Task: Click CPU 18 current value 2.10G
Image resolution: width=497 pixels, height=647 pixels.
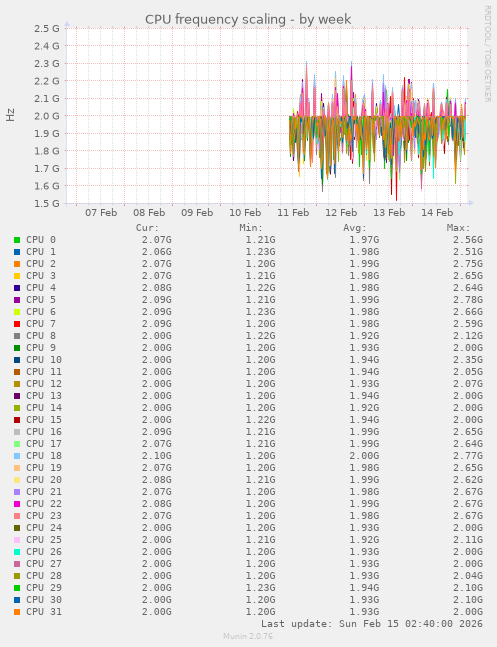Action: pyautogui.click(x=156, y=456)
